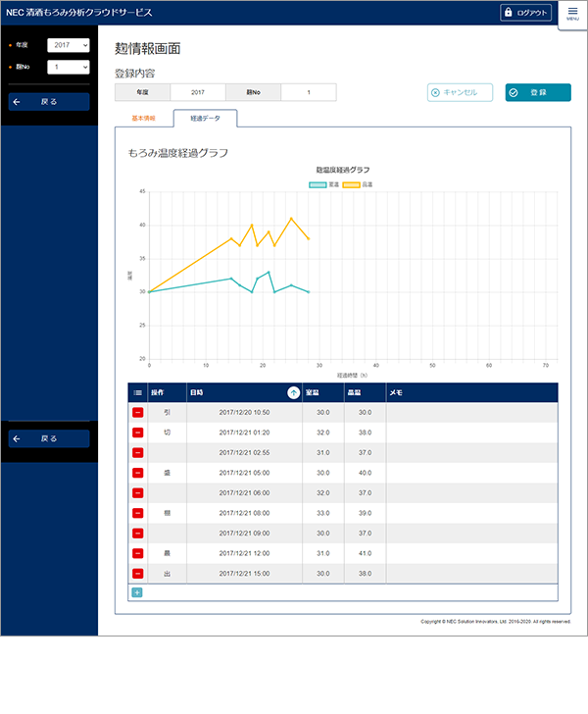Screen dimensions: 588x714
Task: Delete the row dated 2017/12/21 05:00
Action: tap(137, 473)
